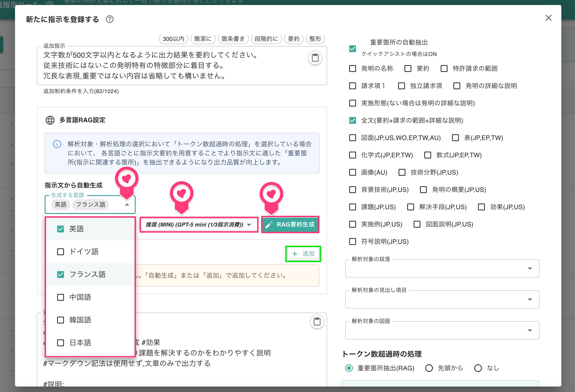Select the 箇条書き preset chip

[233, 39]
